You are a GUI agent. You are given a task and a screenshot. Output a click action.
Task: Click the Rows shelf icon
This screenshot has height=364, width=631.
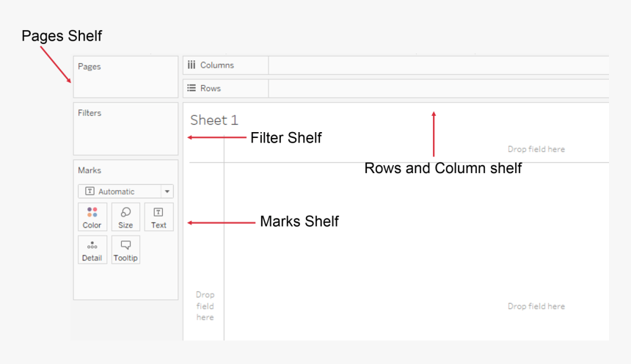point(192,88)
